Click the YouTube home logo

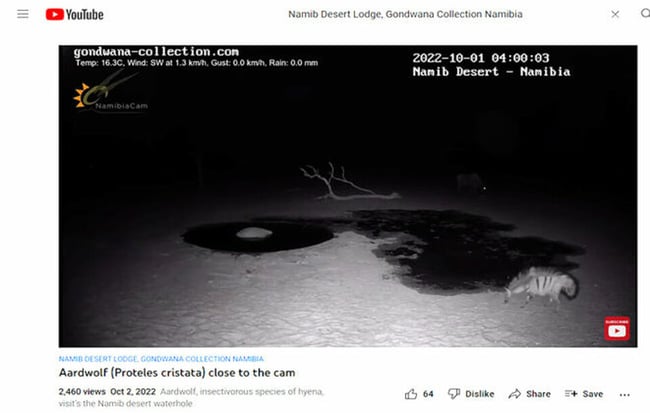[x=75, y=15]
